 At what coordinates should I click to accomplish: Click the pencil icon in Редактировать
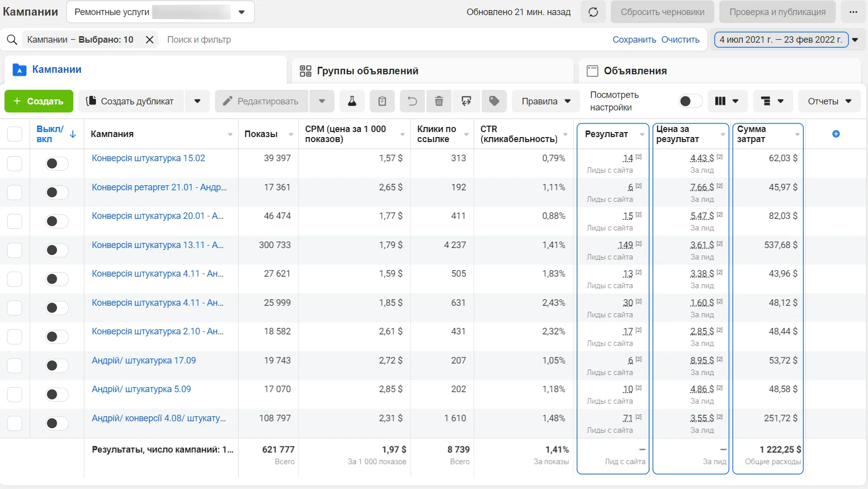click(228, 101)
